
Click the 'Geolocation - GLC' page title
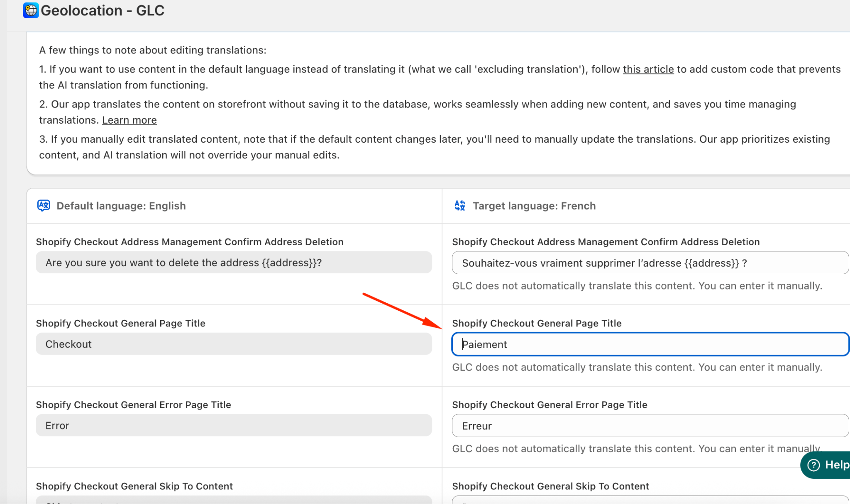(x=103, y=10)
